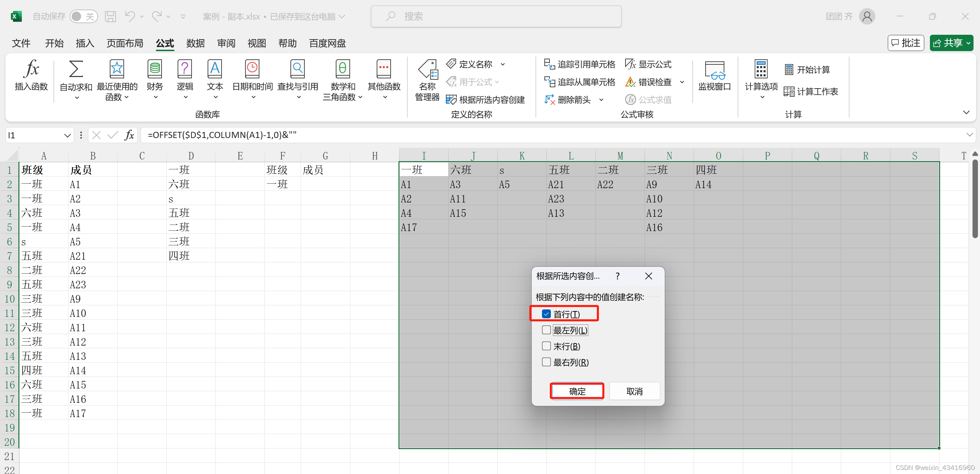The height and width of the screenshot is (474, 980).
Task: Expand the Name Box dropdown arrow
Action: (x=67, y=135)
